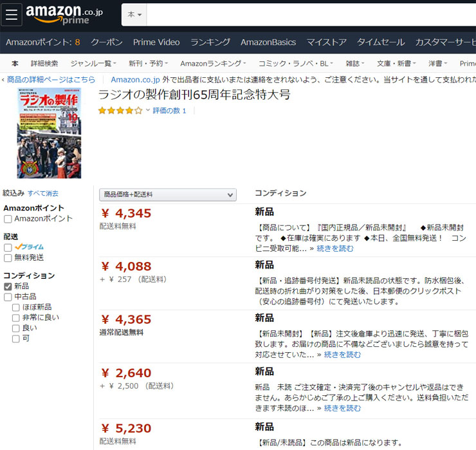
Task: Open the 商品価格+配送料 sort dropdown
Action: (x=168, y=194)
